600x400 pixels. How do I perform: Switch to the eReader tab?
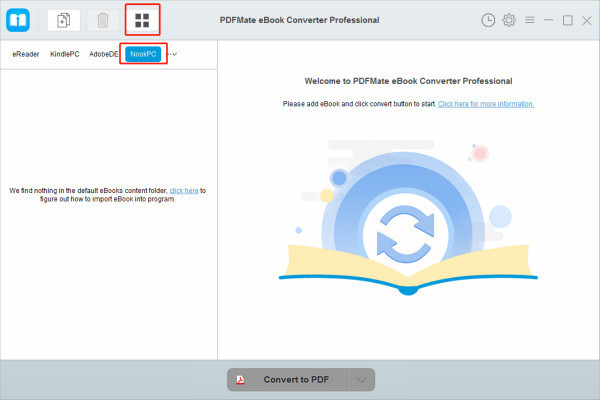click(x=26, y=54)
